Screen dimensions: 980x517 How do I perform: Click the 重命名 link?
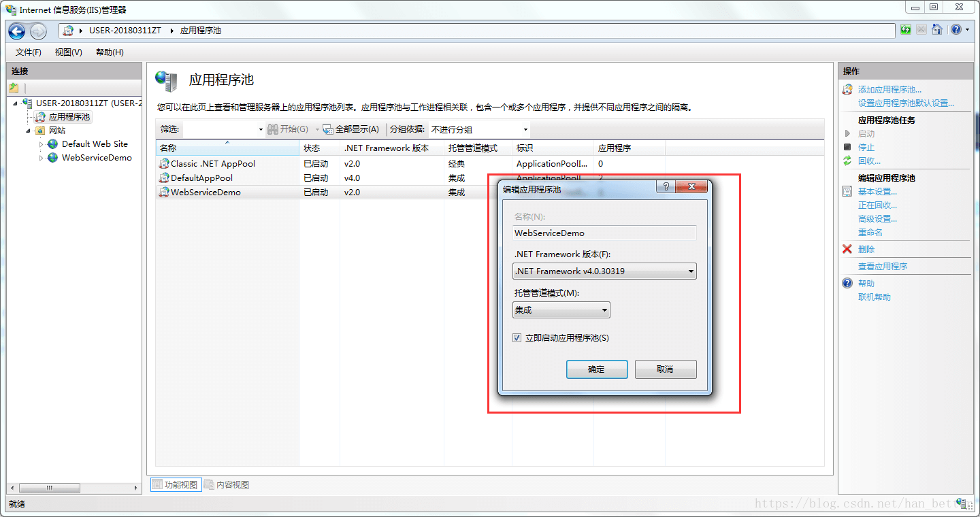(870, 233)
